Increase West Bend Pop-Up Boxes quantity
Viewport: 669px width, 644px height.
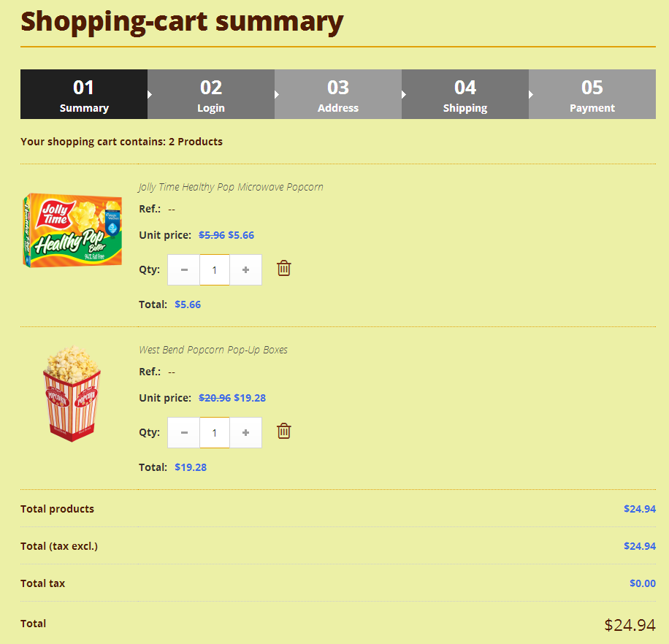[x=245, y=433]
